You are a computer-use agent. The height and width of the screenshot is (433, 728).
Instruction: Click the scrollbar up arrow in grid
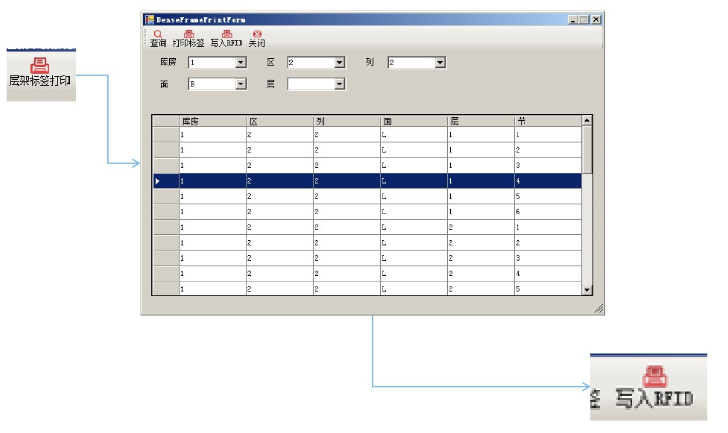coord(587,120)
